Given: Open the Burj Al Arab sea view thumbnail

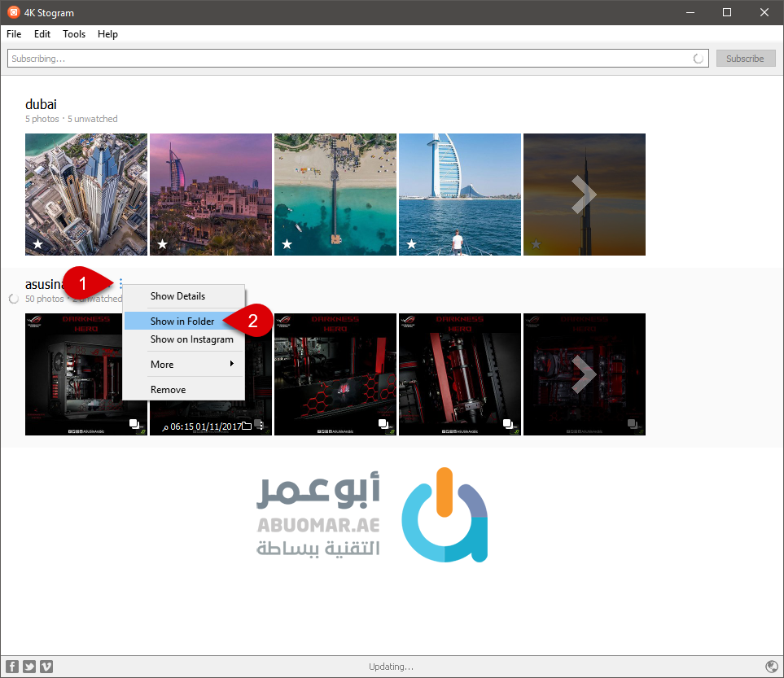Looking at the screenshot, I should coord(459,195).
